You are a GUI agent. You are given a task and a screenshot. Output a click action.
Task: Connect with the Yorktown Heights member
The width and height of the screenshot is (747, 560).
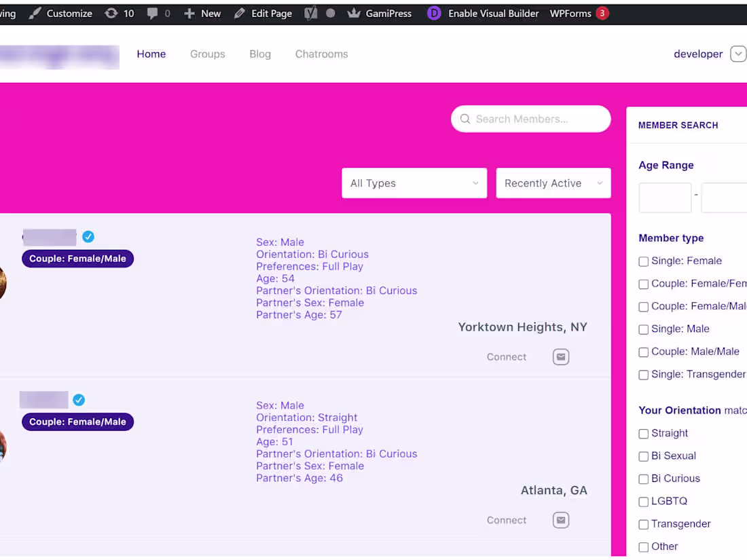click(506, 356)
